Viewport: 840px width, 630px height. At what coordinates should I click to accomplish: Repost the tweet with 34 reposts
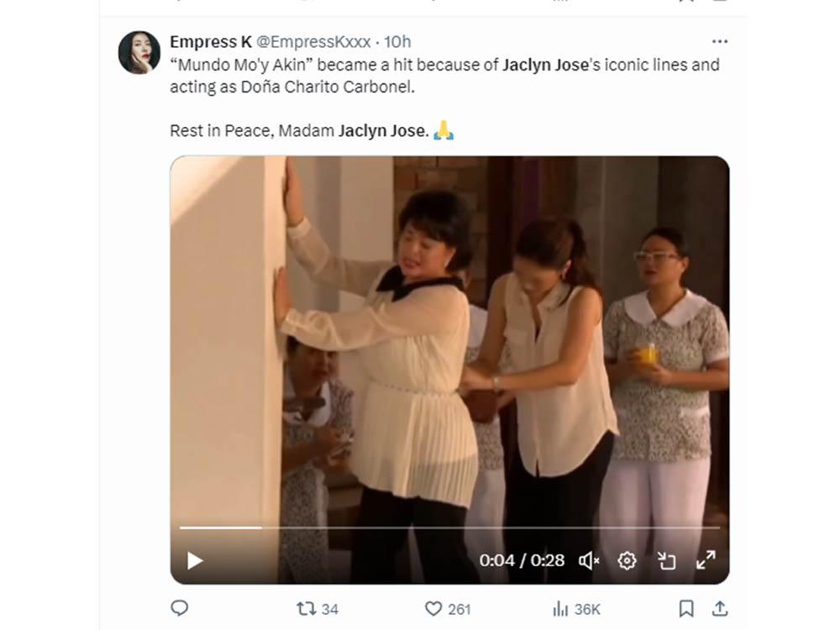[307, 609]
